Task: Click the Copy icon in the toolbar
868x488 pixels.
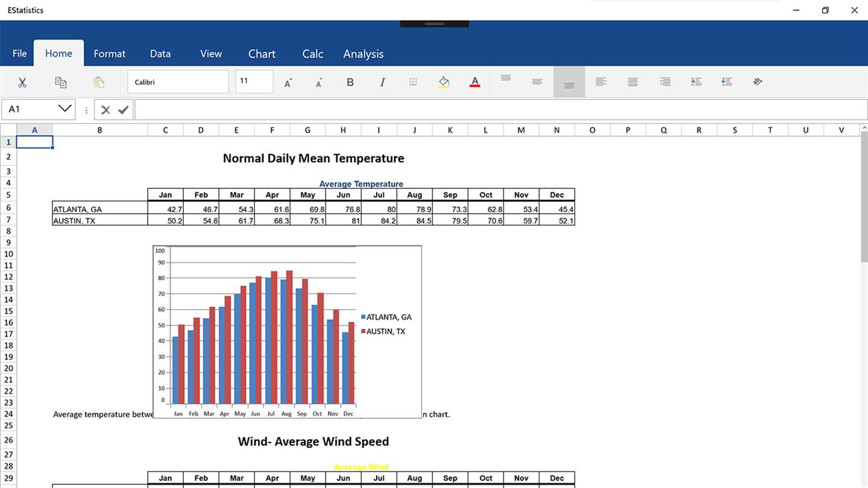Action: tap(60, 82)
